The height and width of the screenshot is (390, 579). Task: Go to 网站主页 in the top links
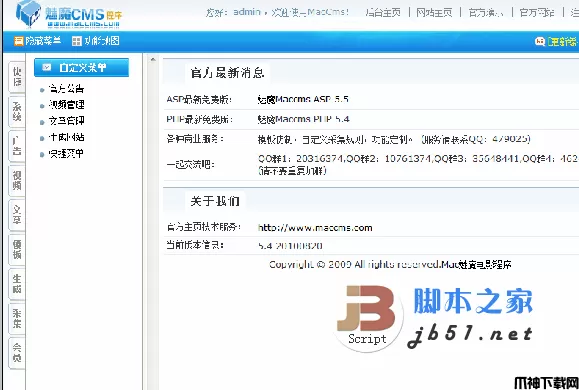pyautogui.click(x=434, y=13)
